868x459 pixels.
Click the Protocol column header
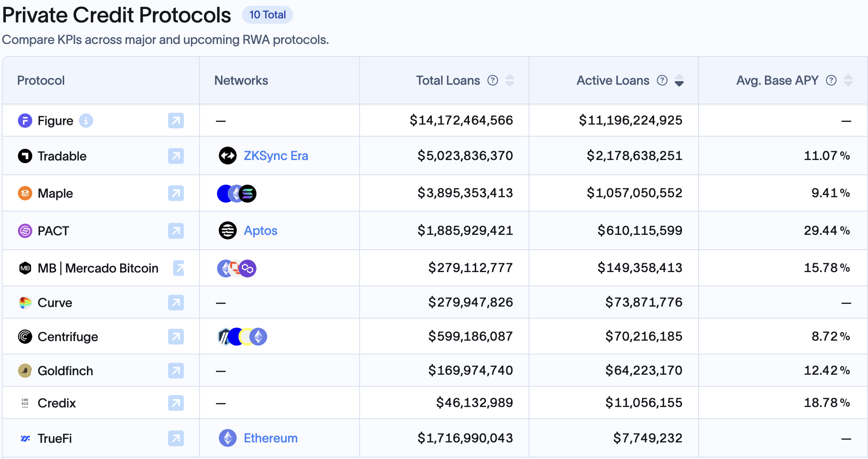click(41, 80)
